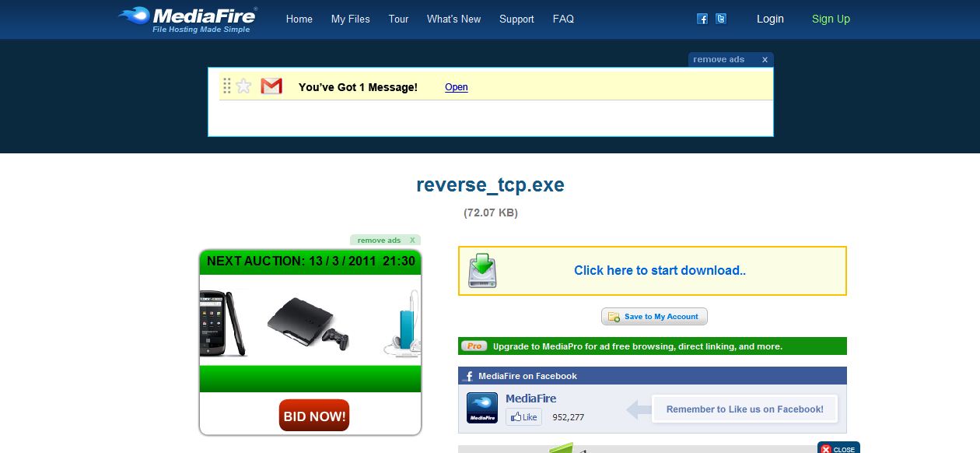Open Tour navigation item
Image resolution: width=980 pixels, height=453 pixels.
(398, 19)
